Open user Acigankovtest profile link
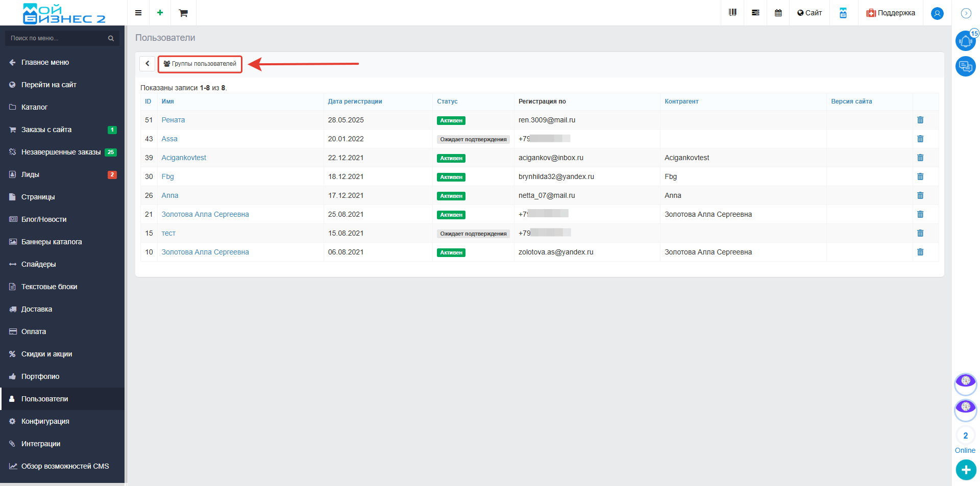The width and height of the screenshot is (980, 486). point(184,158)
